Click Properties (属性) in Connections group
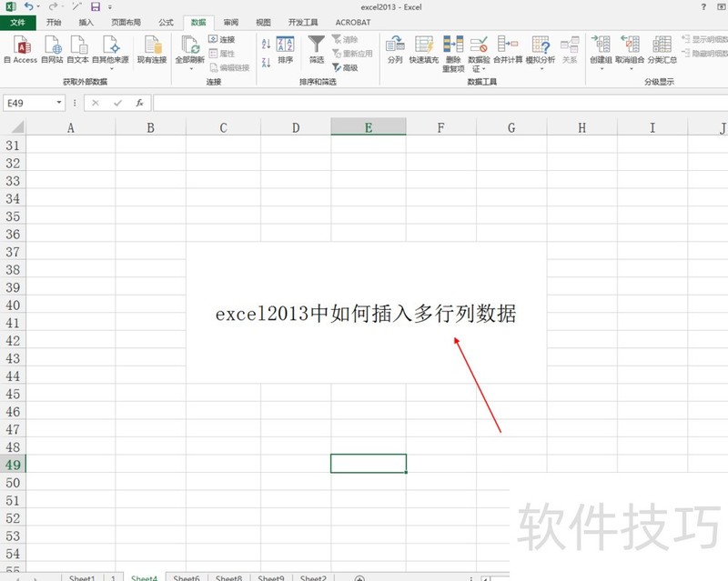Viewport: 728px width, 581px height. (x=222, y=54)
